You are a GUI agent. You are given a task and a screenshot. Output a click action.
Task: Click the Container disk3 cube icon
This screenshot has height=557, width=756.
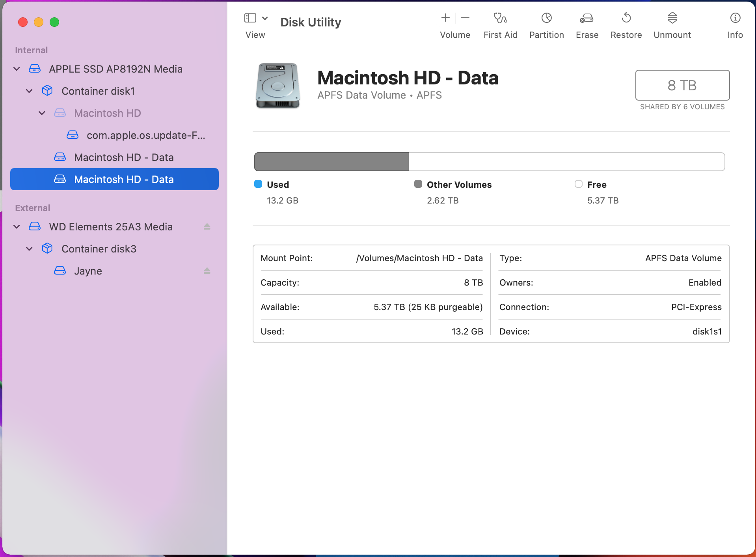[x=47, y=249]
